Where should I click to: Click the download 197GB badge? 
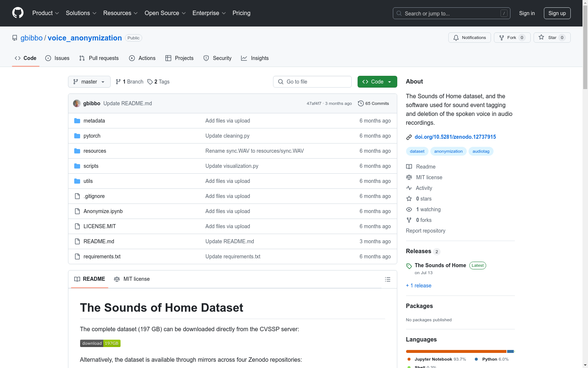100,343
